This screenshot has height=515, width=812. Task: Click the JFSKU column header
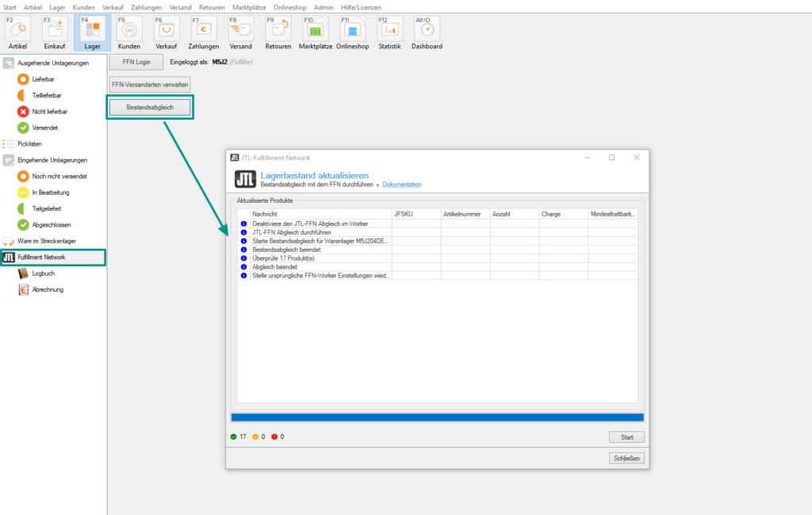pos(416,214)
